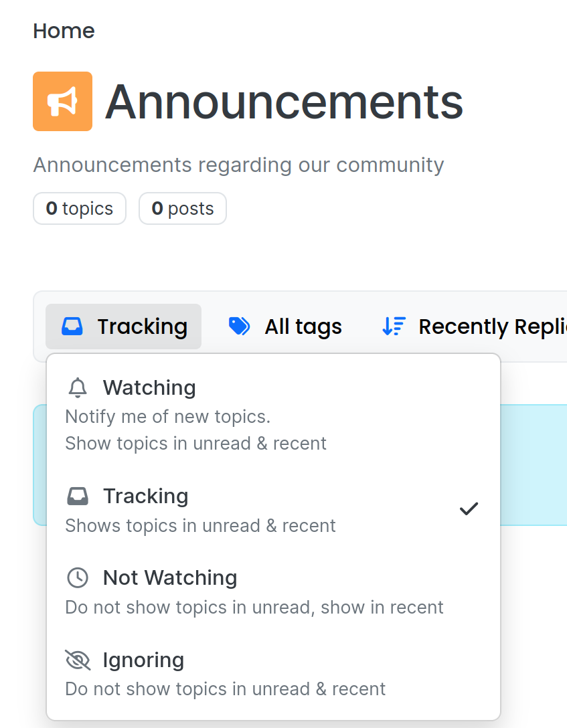Select the Watching notification level
The image size is (567, 728).
[274, 415]
